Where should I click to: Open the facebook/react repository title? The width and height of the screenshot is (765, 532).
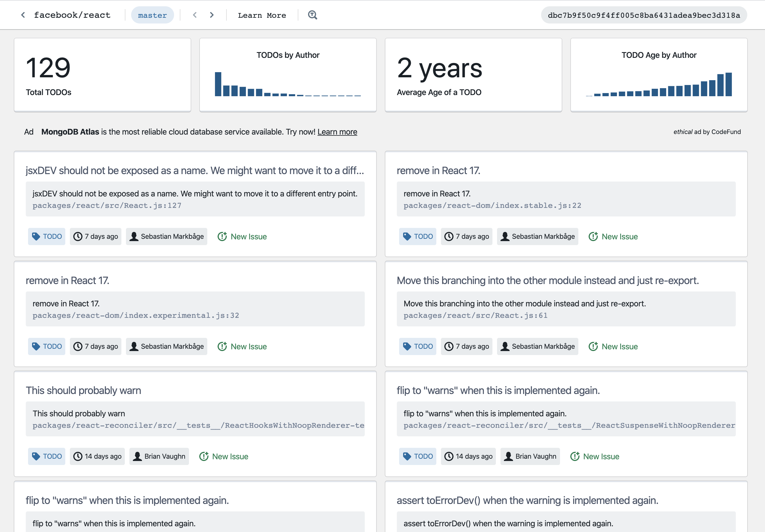click(x=72, y=15)
